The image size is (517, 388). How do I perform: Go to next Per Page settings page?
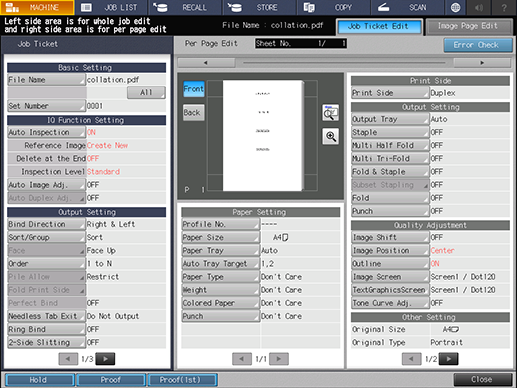coord(449,359)
